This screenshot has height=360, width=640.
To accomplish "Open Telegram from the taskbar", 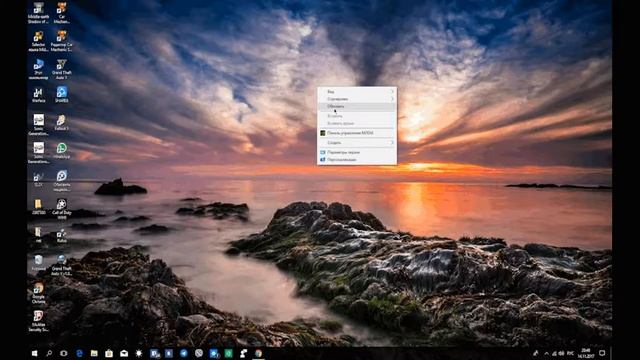I will coord(184,353).
